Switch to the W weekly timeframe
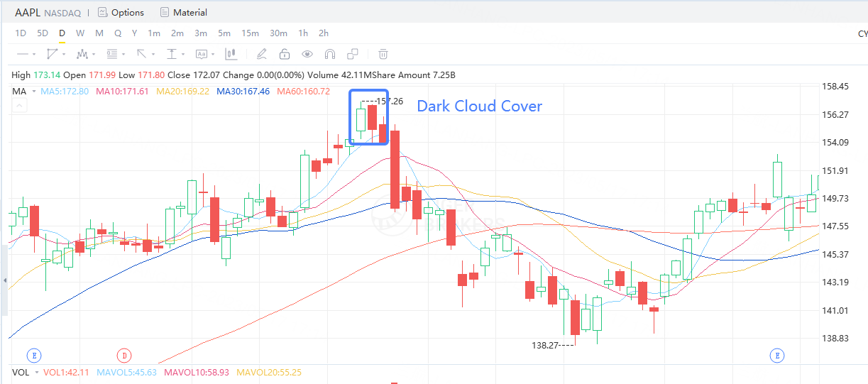The width and height of the screenshot is (868, 384). tap(80, 33)
